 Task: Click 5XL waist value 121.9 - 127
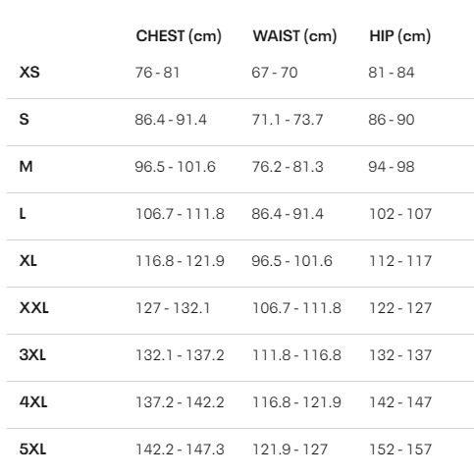[290, 450]
